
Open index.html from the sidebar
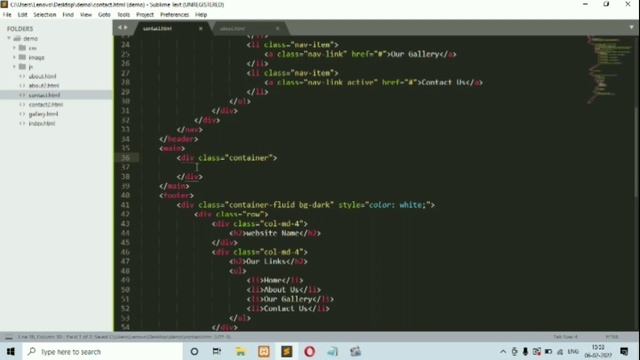(42, 123)
